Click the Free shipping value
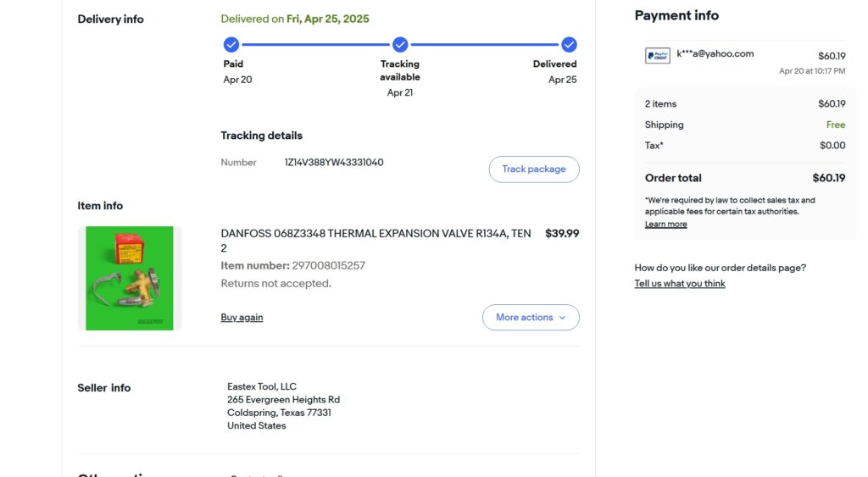The height and width of the screenshot is (477, 868). 835,125
